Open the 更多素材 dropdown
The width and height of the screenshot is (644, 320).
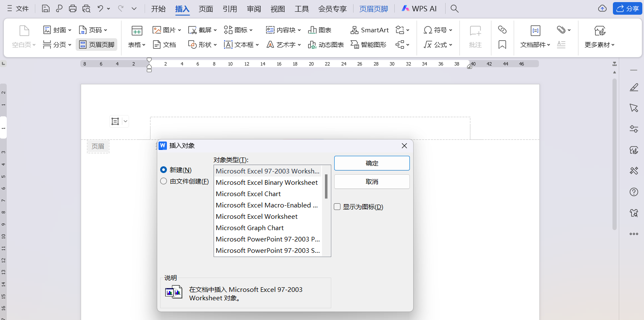point(599,45)
